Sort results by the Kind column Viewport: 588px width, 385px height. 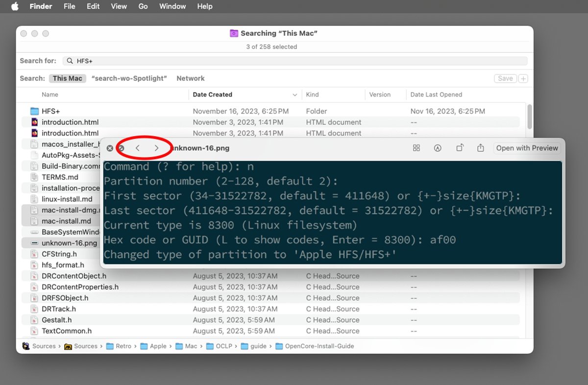312,95
